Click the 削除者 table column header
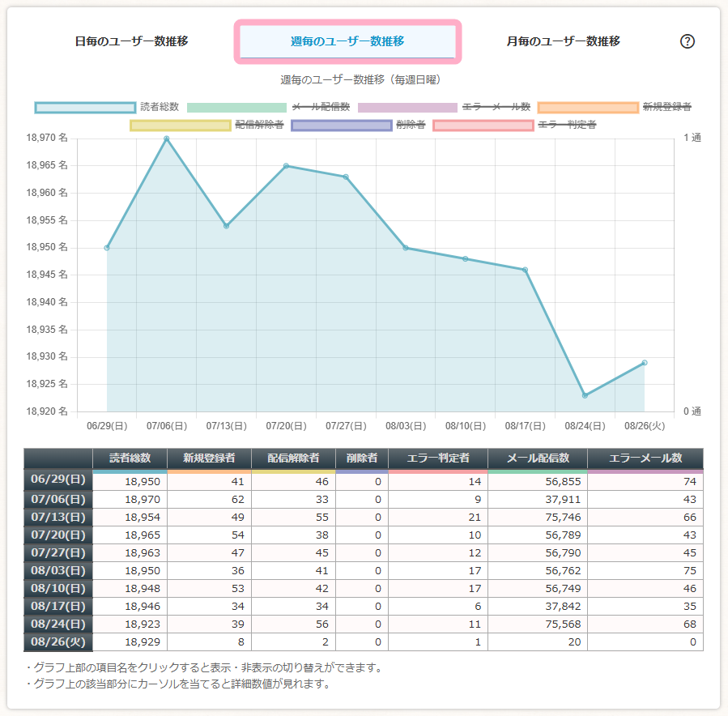The image size is (728, 716). [362, 458]
